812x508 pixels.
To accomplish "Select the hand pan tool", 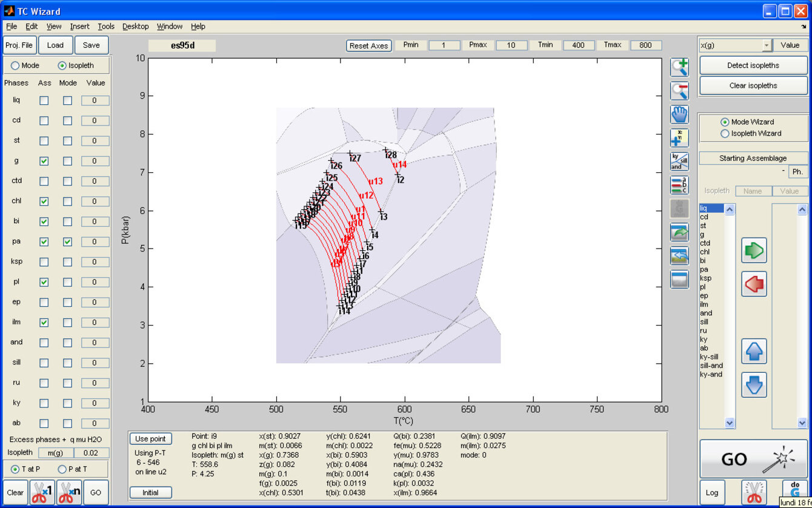I will point(679,115).
